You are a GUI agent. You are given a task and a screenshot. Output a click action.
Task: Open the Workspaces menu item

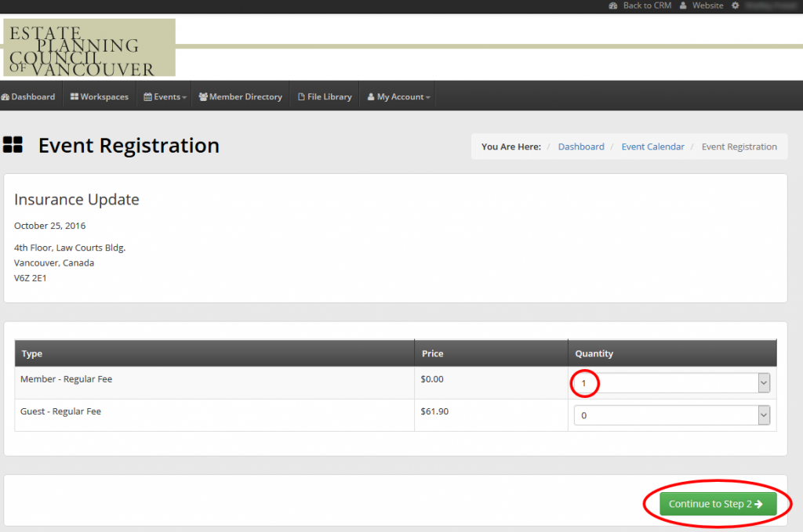click(x=100, y=96)
